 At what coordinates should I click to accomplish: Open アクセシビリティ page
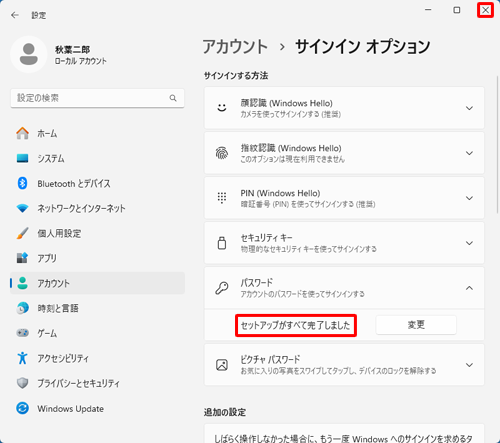click(97, 358)
